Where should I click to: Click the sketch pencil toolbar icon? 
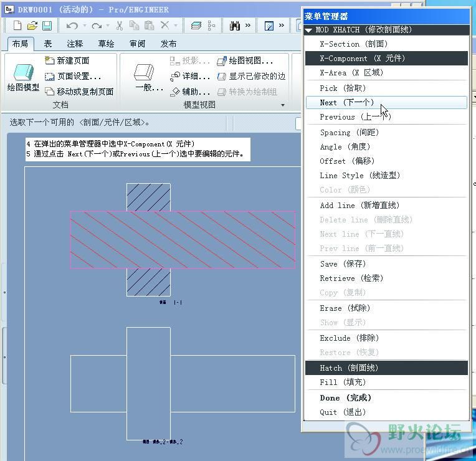tap(269, 26)
